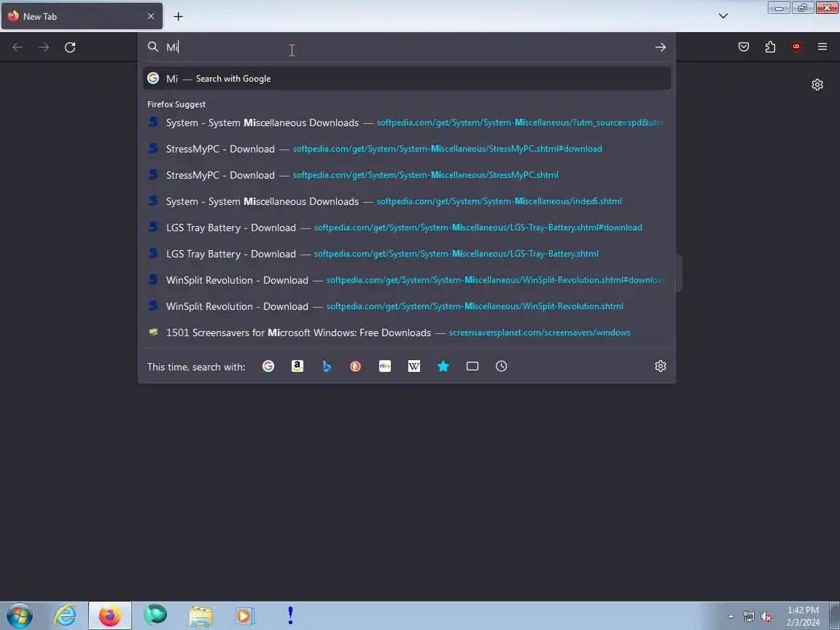Image resolution: width=840 pixels, height=630 pixels.
Task: Open the media player taskbar icon
Action: pyautogui.click(x=244, y=616)
